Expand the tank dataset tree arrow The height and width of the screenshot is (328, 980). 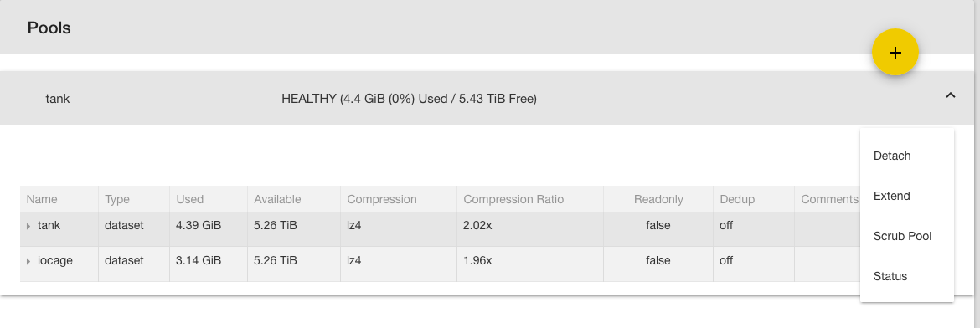[x=28, y=226]
